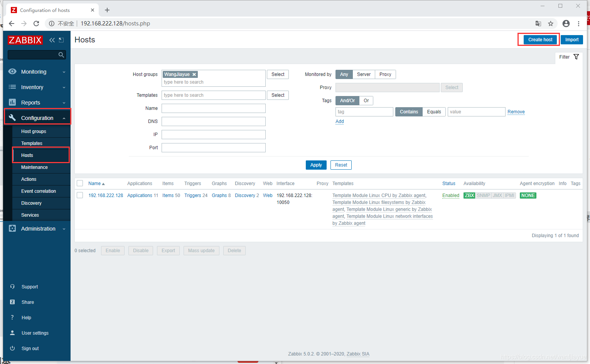Select Equals tag operator
This screenshot has height=364, width=590.
pos(434,112)
